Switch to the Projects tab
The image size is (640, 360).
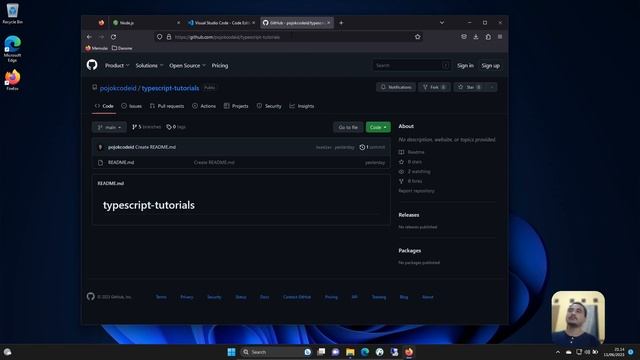point(236,106)
